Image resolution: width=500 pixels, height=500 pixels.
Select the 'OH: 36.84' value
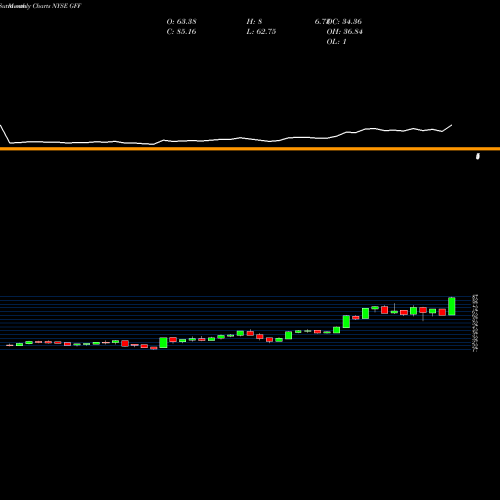(x=344, y=32)
